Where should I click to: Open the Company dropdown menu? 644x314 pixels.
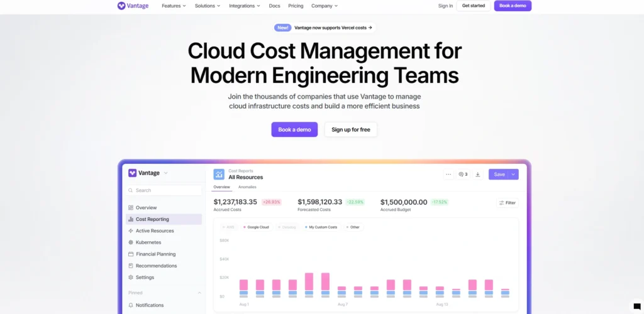coord(325,6)
